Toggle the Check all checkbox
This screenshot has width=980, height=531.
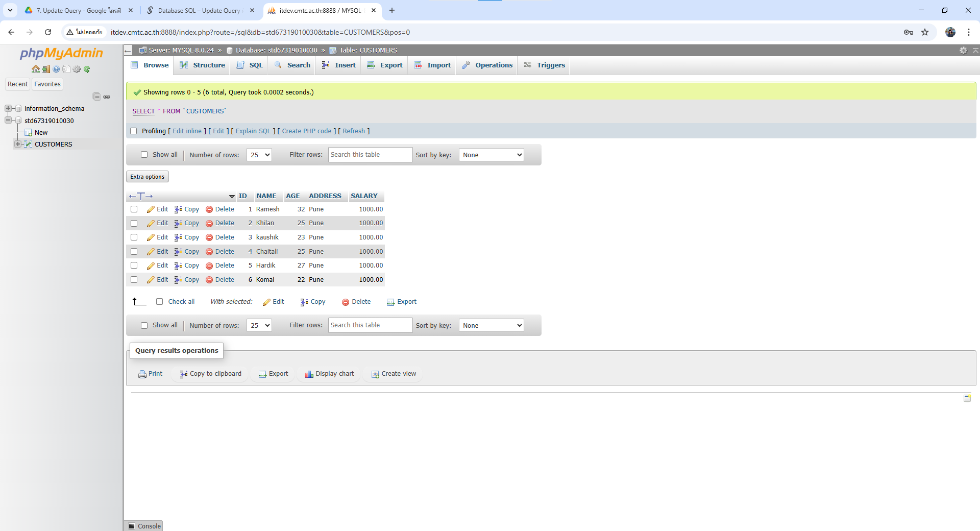(x=160, y=302)
